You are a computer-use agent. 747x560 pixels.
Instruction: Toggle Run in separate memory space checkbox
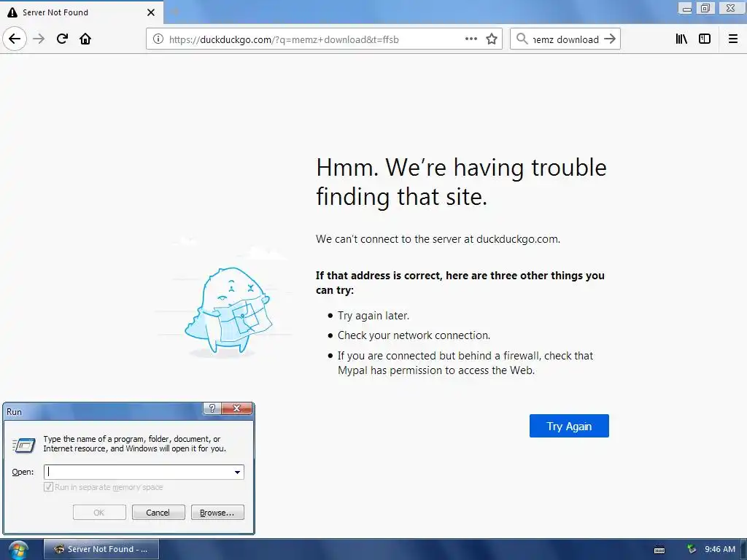(x=48, y=486)
